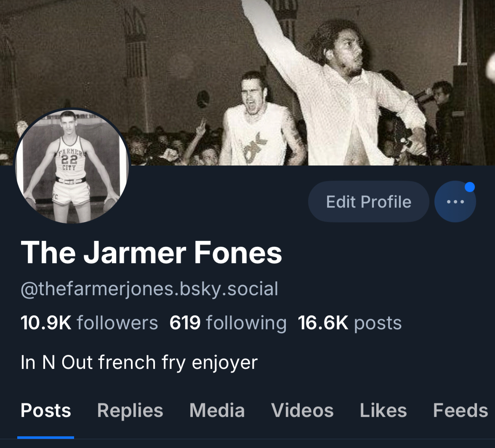Switch to the Replies tab
Viewport: 495px width, 448px height.
(130, 410)
